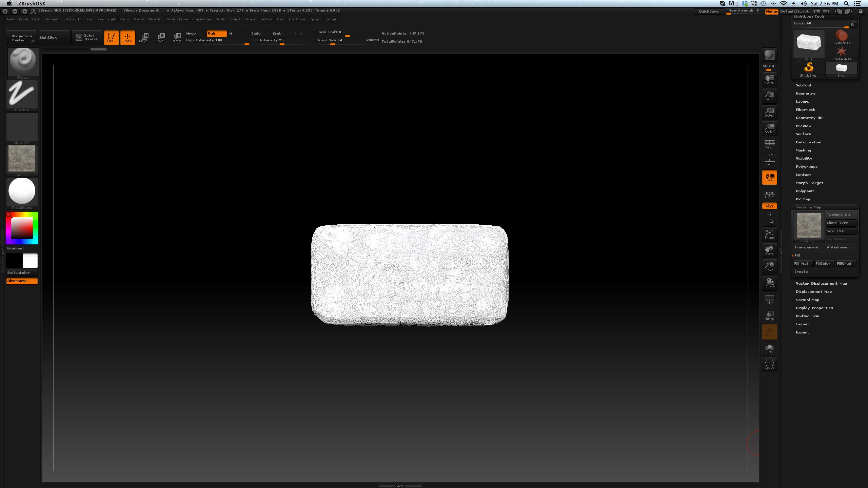Toggle PolyF polyframe display

[769, 299]
